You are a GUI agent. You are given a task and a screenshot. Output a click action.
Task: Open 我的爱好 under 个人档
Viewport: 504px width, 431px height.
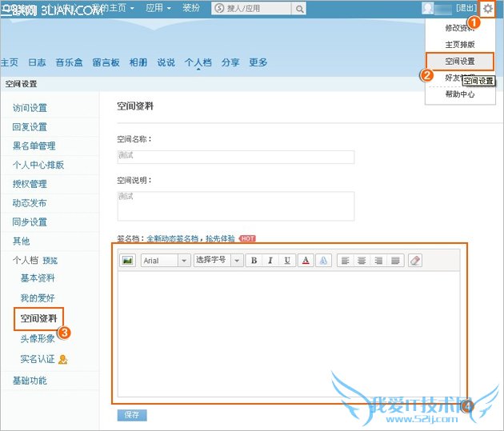tap(38, 298)
